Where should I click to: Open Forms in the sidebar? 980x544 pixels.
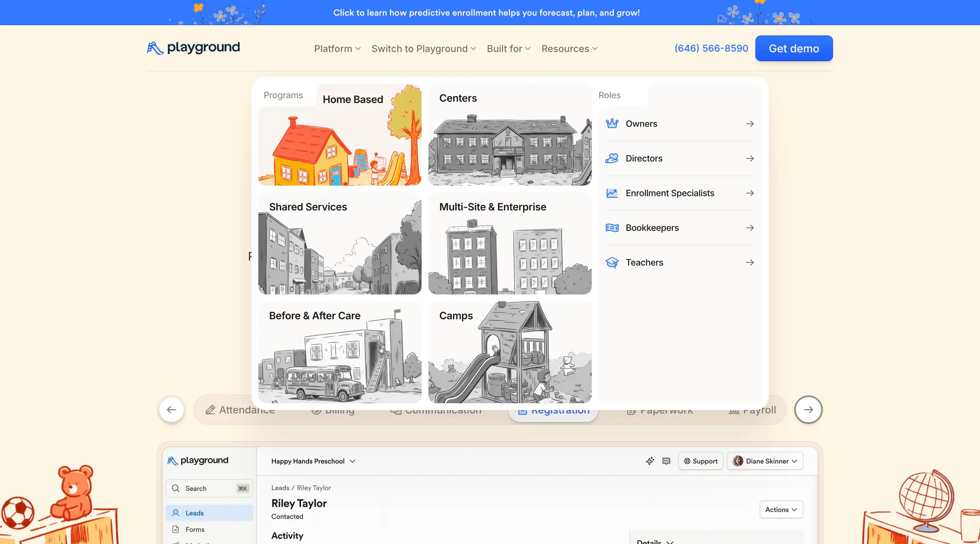(x=209, y=529)
